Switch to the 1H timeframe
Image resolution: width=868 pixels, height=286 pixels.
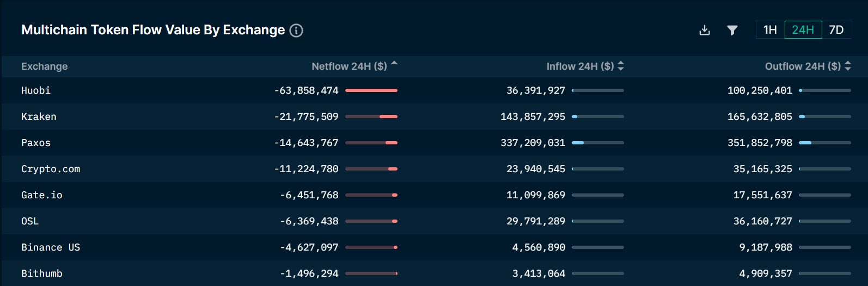770,30
